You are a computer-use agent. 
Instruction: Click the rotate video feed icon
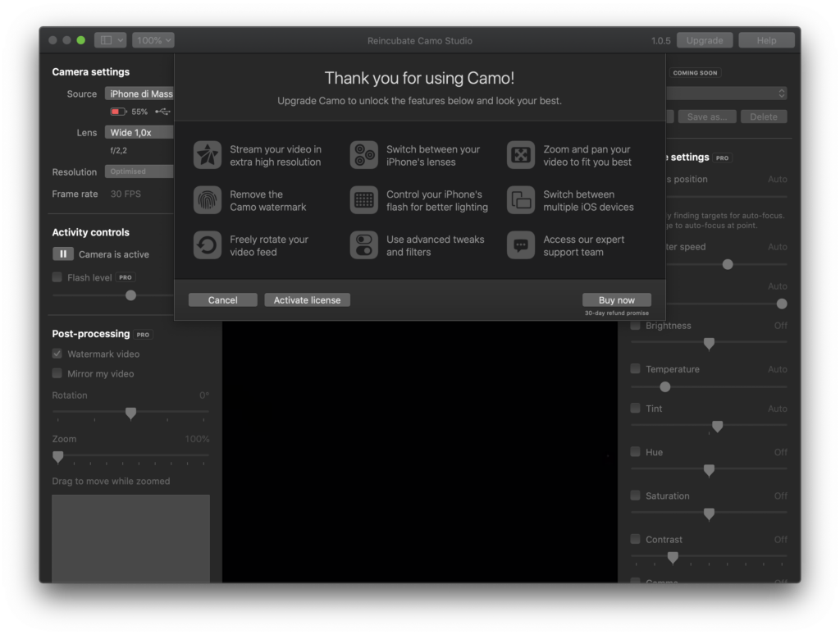point(208,245)
